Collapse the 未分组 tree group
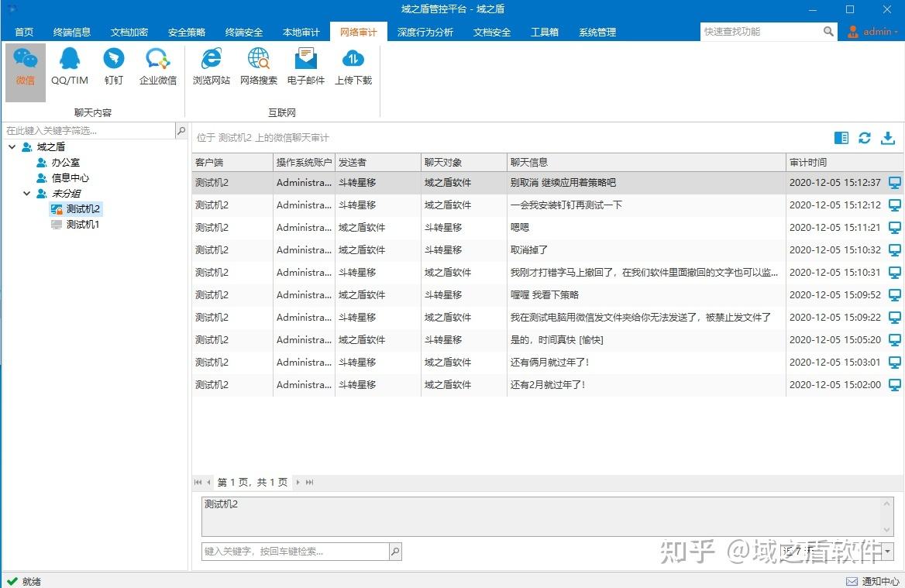 point(26,194)
